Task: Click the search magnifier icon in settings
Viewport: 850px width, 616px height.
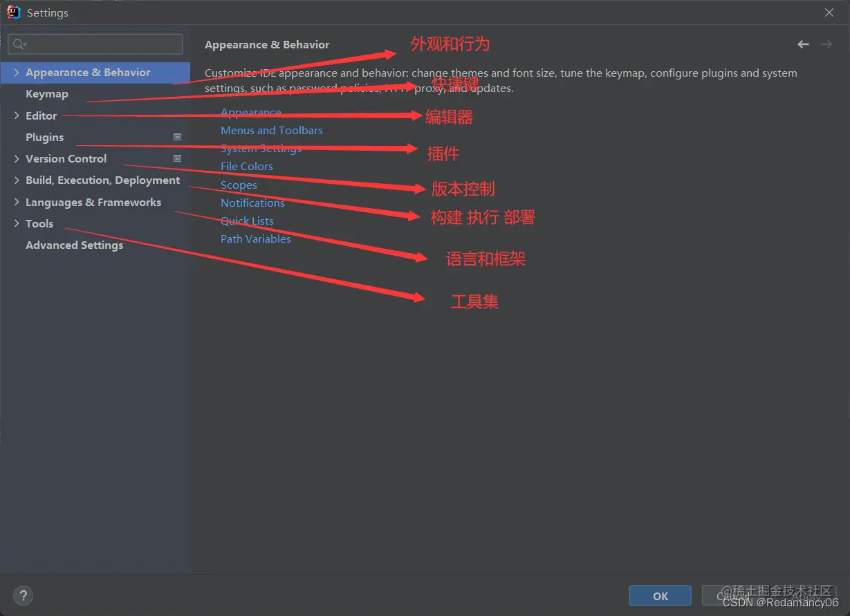Action: [19, 44]
